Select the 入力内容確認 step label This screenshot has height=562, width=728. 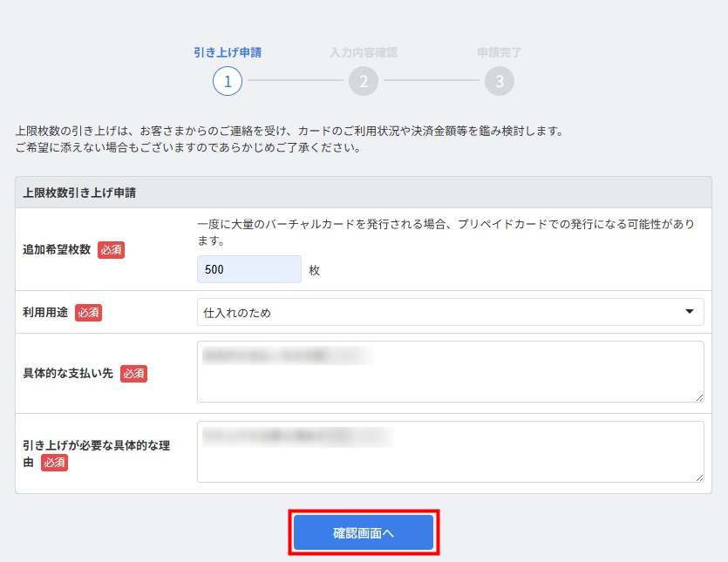(x=364, y=52)
